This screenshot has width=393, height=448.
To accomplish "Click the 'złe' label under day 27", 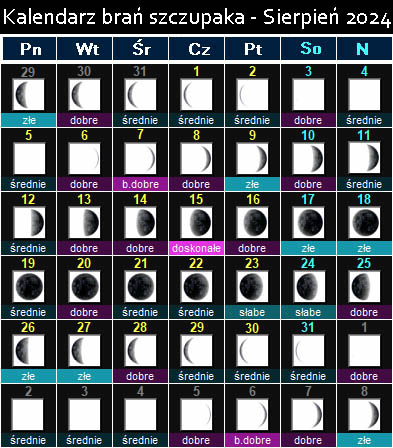I will click(x=84, y=376).
